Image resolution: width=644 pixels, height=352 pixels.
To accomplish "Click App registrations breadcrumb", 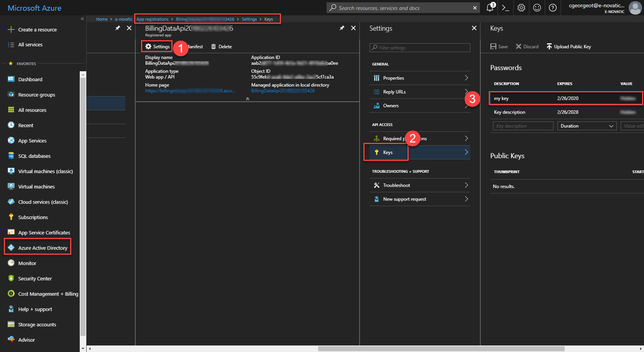I will 153,19.
